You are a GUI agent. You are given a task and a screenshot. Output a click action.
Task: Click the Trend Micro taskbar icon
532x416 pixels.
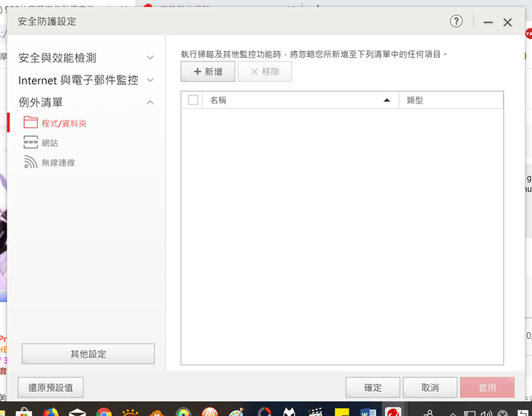tap(394, 412)
